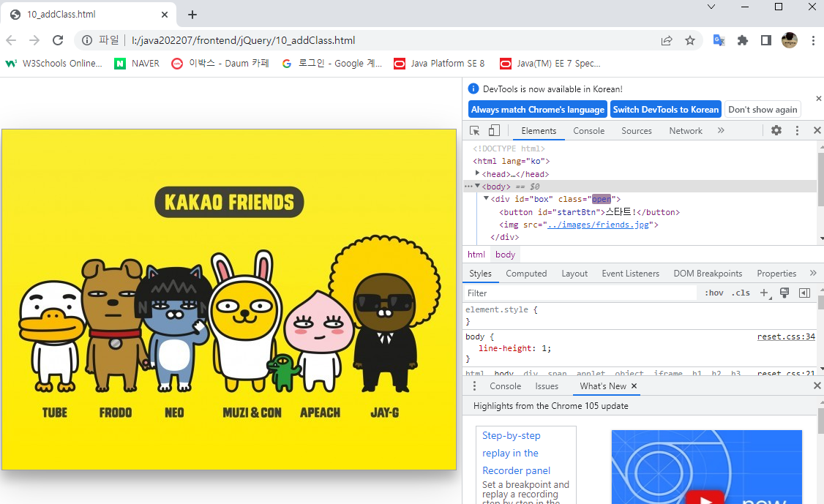Select the Properties sidebar tab
This screenshot has height=504, width=824.
click(776, 274)
